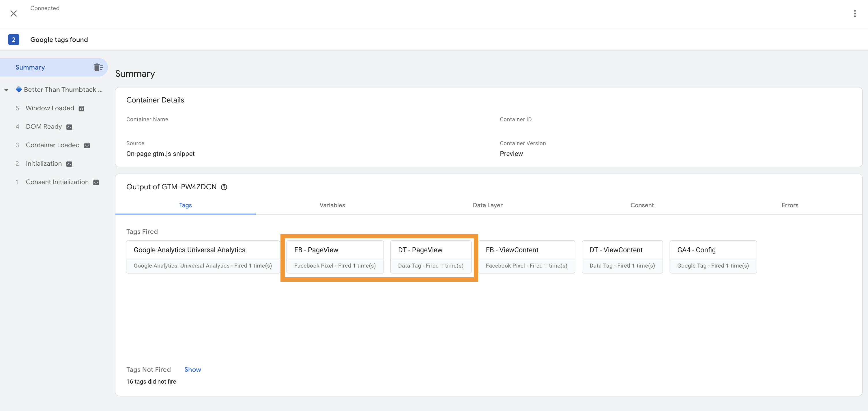Switch to the Errors tab
The image size is (868, 411).
(790, 205)
